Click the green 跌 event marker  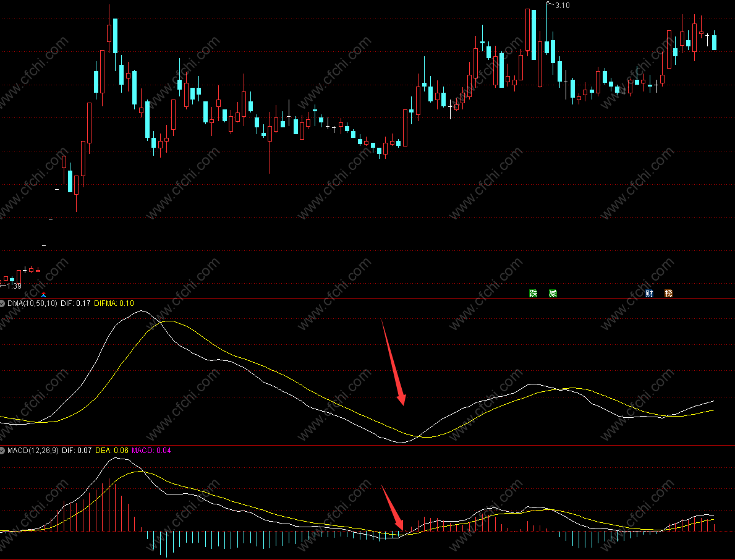click(533, 293)
